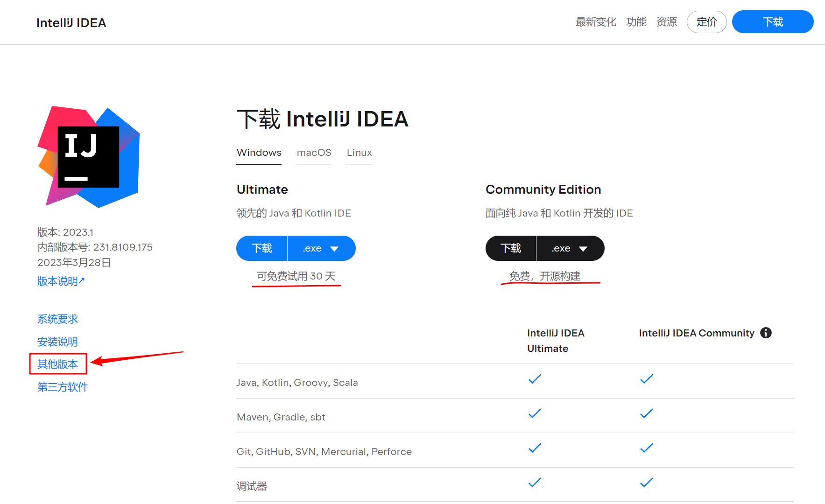
Task: Click the Maven, Gradle, sbt row label
Action: click(281, 417)
